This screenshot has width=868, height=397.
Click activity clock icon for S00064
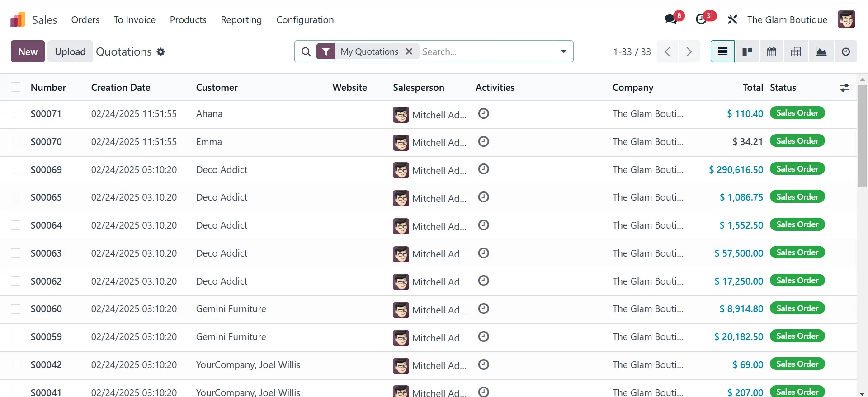point(484,225)
